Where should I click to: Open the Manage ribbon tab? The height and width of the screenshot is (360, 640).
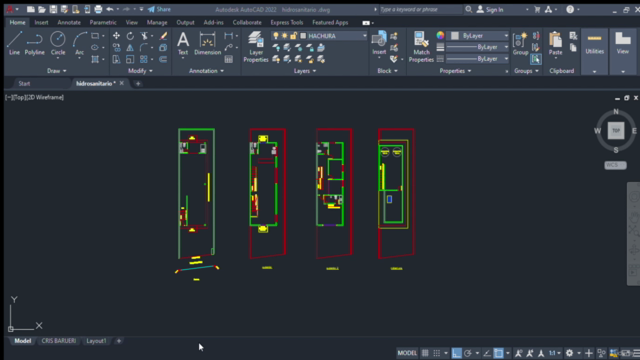(157, 22)
